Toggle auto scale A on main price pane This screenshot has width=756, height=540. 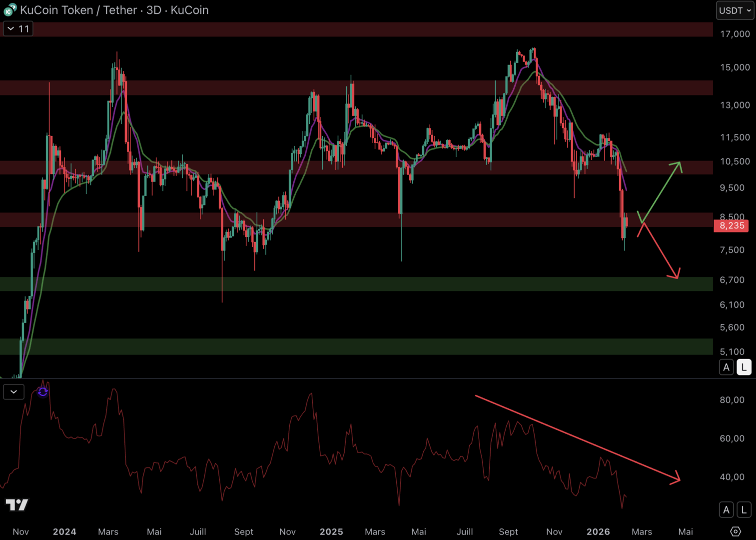726,367
